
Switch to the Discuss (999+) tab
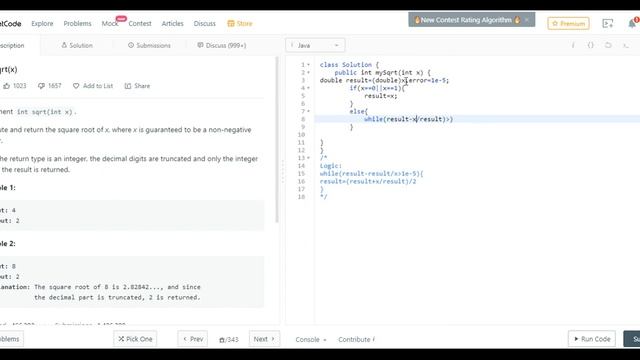[222, 45]
